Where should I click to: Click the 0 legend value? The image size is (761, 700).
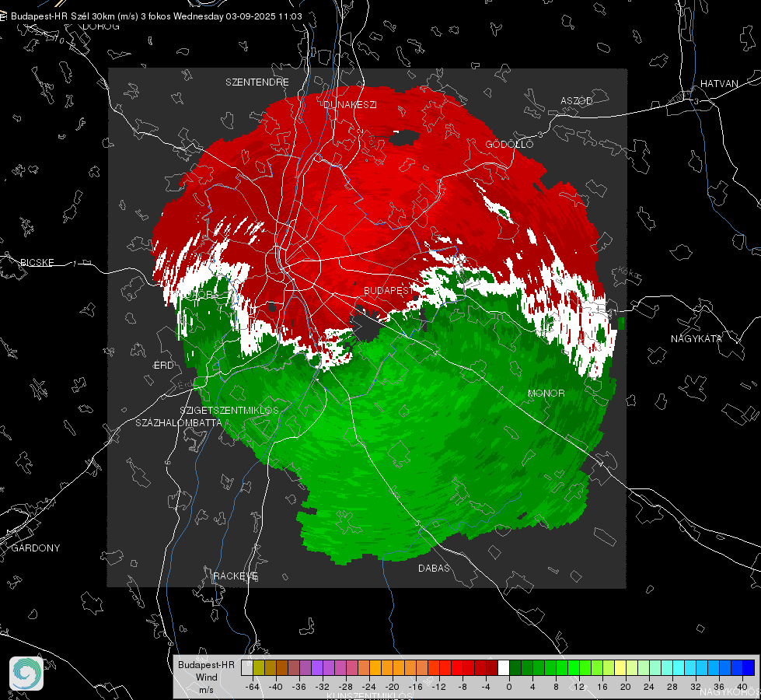tap(509, 687)
